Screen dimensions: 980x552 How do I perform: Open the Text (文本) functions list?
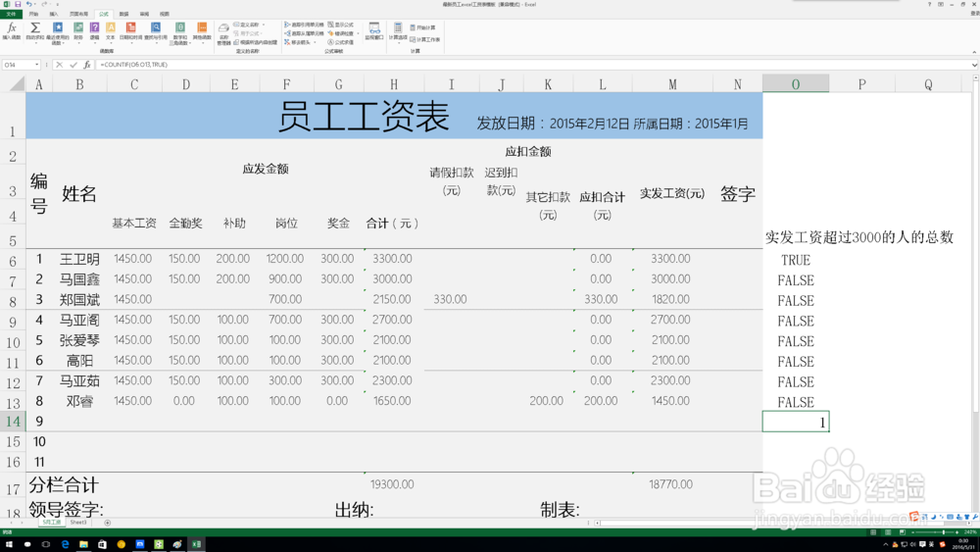coord(111,31)
